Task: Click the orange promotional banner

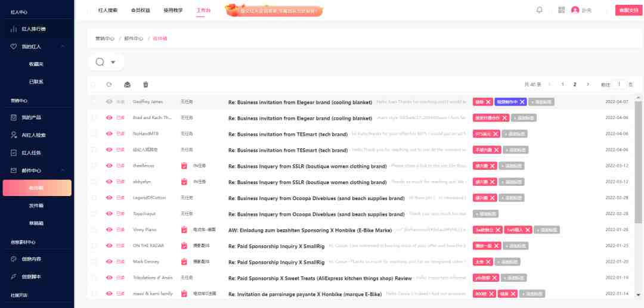Action: (274, 11)
